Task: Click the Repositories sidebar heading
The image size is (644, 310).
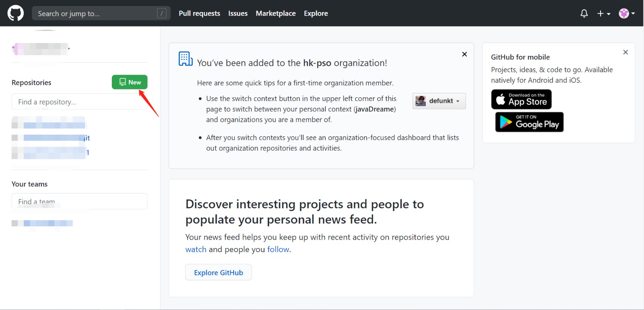Action: pyautogui.click(x=31, y=82)
